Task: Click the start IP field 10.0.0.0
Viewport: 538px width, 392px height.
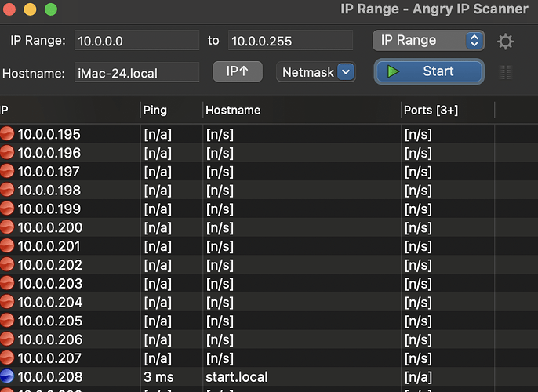Action: tap(136, 41)
